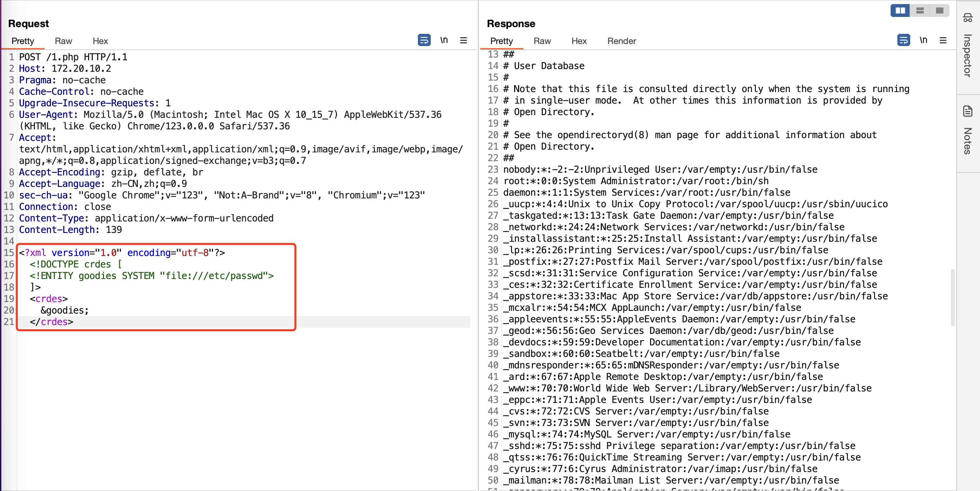Viewport: 980px width, 491px height.
Task: Switch Response to Hex tab
Action: click(x=579, y=41)
